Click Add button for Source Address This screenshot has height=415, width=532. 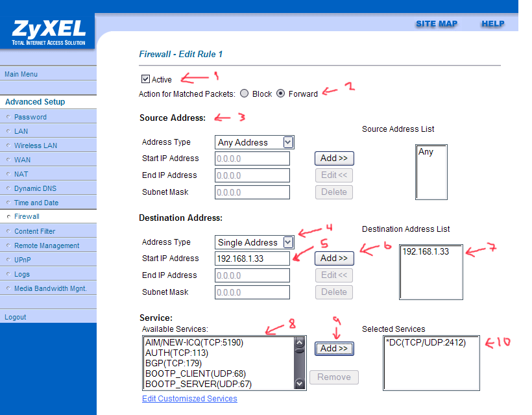[x=334, y=158]
